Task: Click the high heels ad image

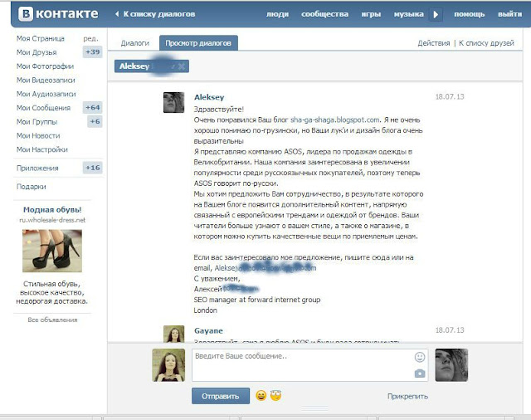Action: click(x=52, y=251)
